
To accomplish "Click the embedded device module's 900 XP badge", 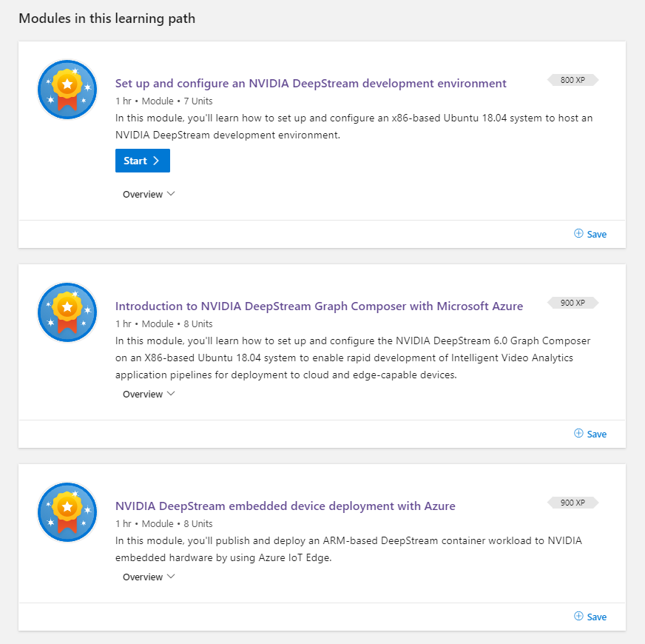I will pyautogui.click(x=573, y=503).
